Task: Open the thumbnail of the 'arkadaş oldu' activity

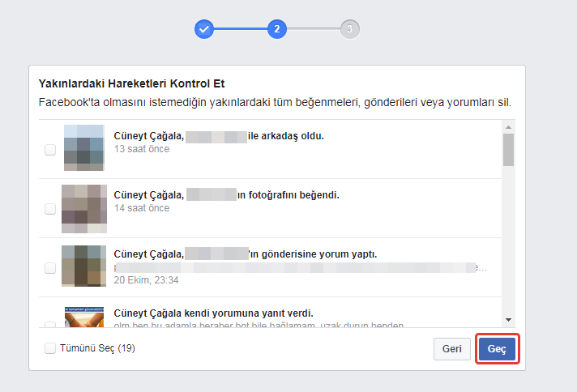Action: click(83, 148)
